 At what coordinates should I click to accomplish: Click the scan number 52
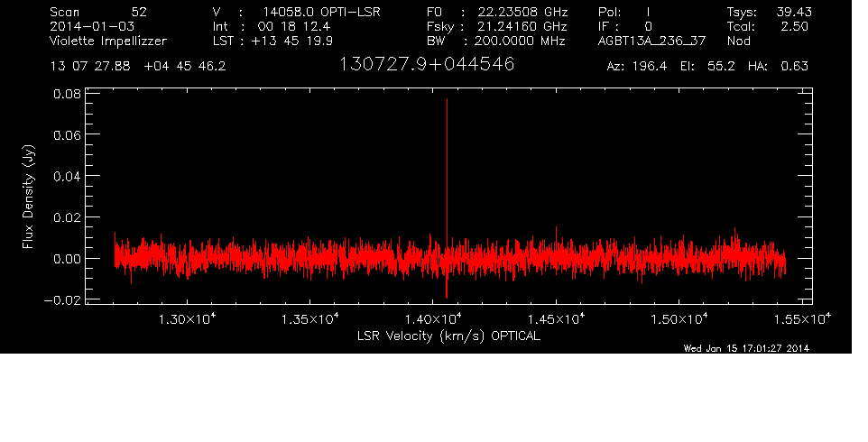tap(139, 12)
